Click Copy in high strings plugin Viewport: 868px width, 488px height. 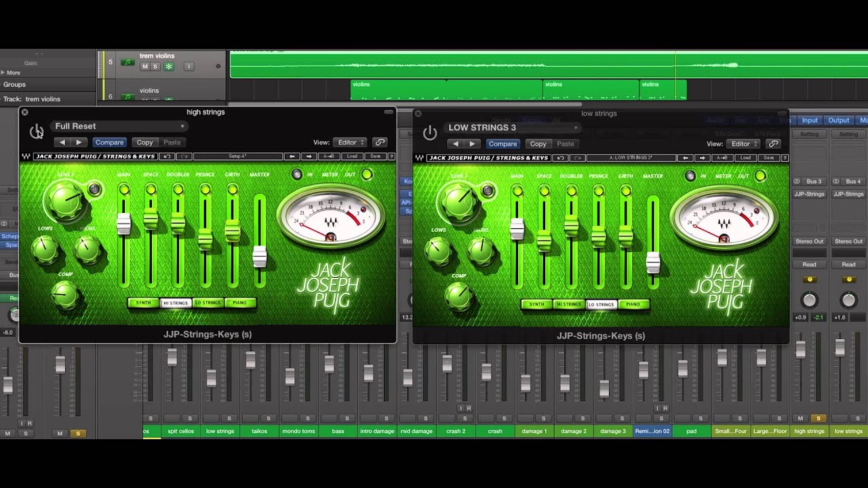[x=144, y=142]
